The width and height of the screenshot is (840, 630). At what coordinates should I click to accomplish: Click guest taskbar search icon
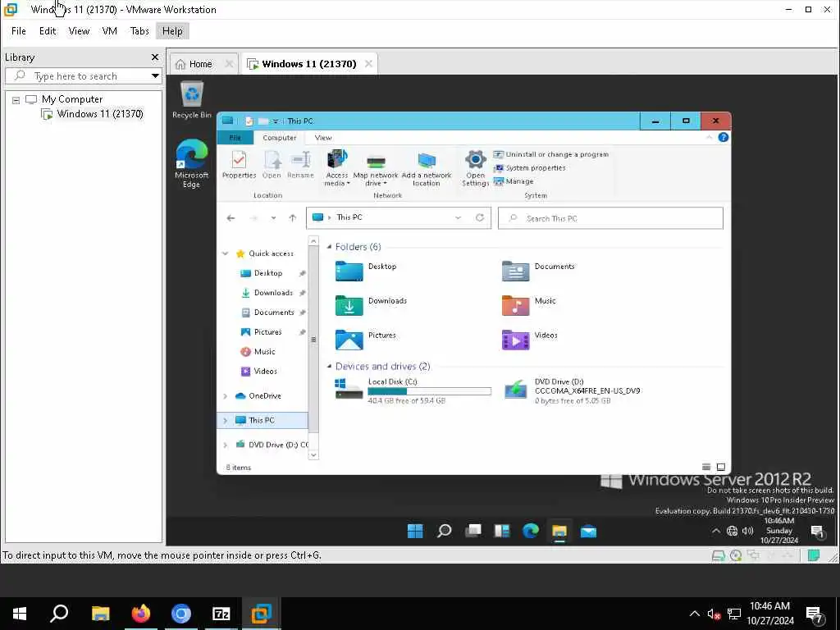point(444,531)
